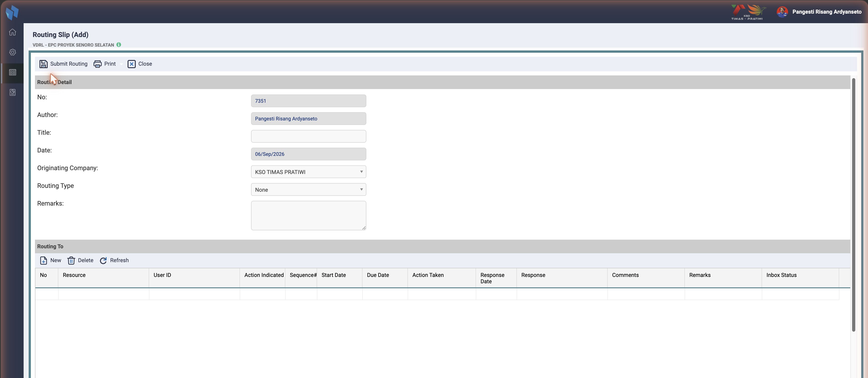Click the Print printer icon
Screen dimensions: 868x378
pyautogui.click(x=97, y=64)
